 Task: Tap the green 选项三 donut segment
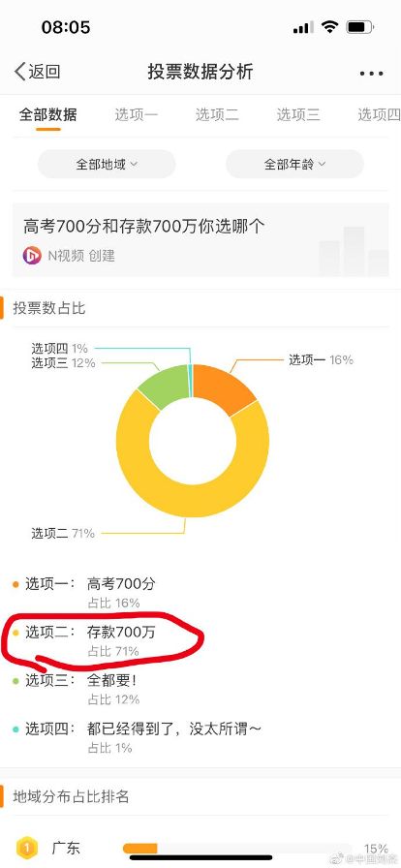coord(164,386)
